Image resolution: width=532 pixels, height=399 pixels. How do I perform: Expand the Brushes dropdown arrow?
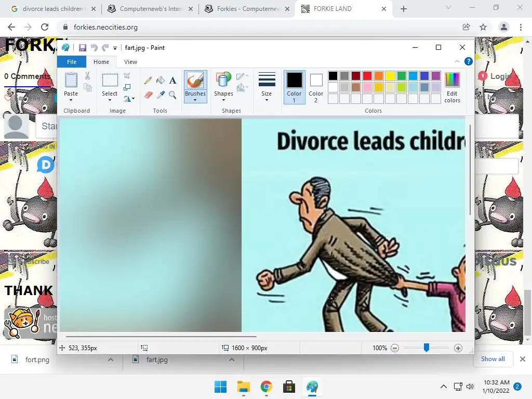195,100
